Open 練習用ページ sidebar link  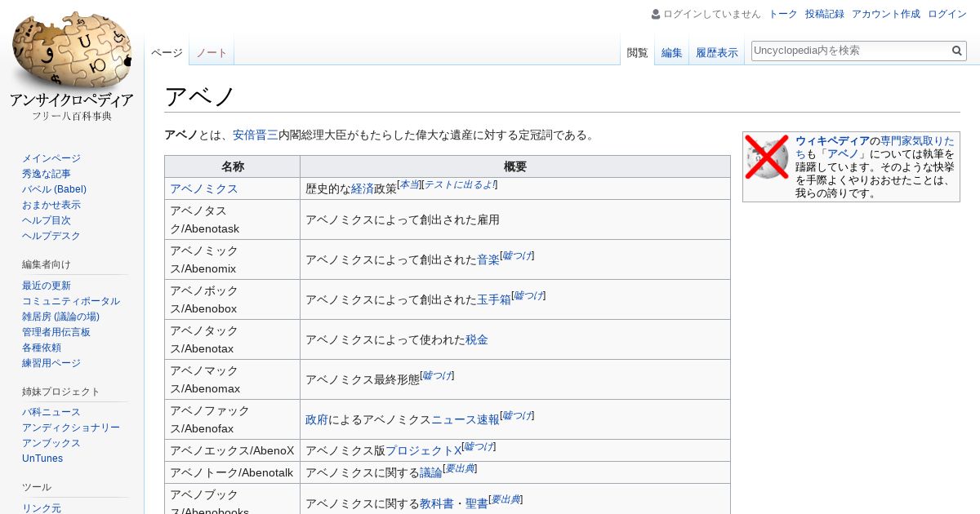pyautogui.click(x=51, y=363)
